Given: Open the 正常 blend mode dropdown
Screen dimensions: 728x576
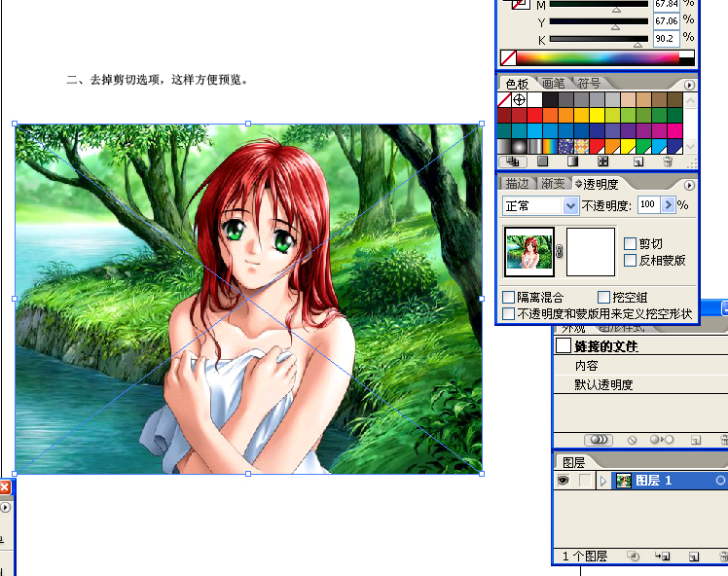Looking at the screenshot, I should pyautogui.click(x=570, y=205).
